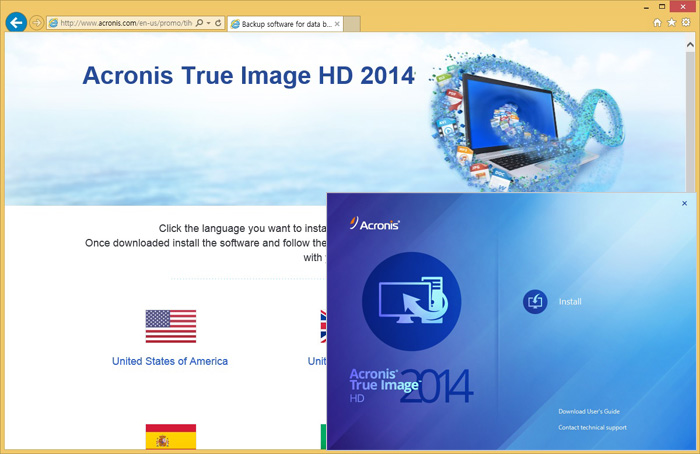Viewport: 700px width, 454px height.
Task: Click the 'Install' label in the installer
Action: click(570, 302)
